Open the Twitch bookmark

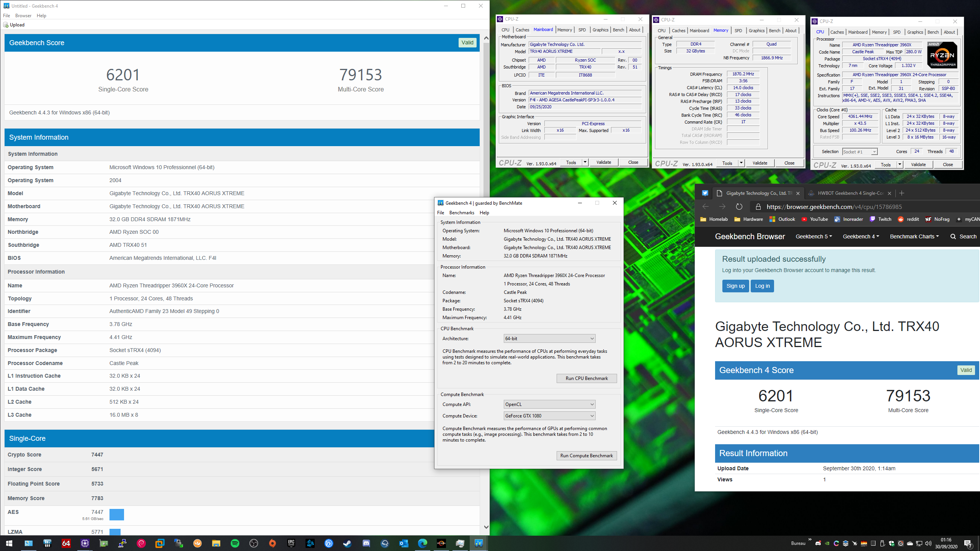(x=880, y=219)
